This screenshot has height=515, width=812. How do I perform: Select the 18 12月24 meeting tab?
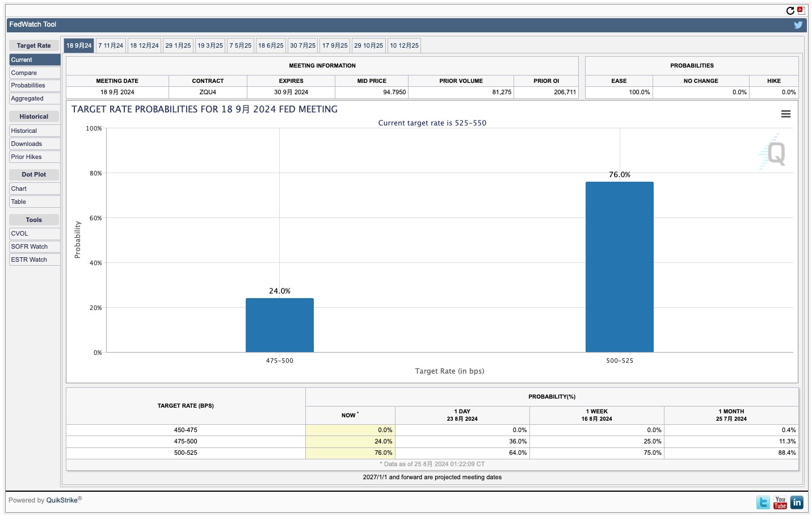click(x=144, y=45)
